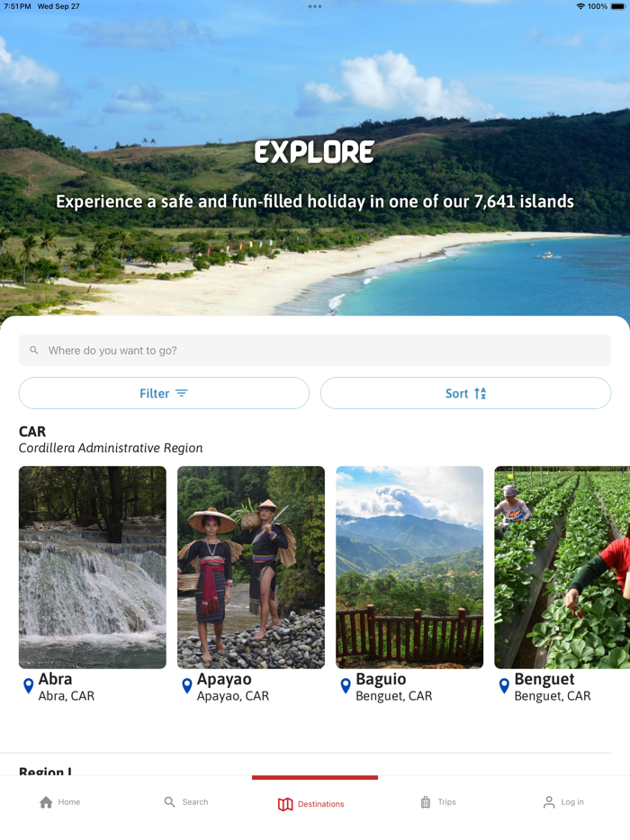The width and height of the screenshot is (630, 840).
Task: Select the Search magnifier icon in bottom nav
Action: pos(168,801)
